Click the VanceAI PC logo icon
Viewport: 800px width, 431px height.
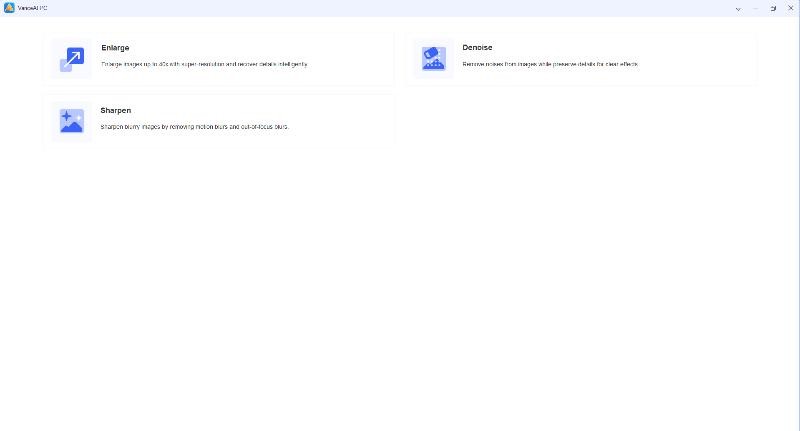pyautogui.click(x=9, y=8)
